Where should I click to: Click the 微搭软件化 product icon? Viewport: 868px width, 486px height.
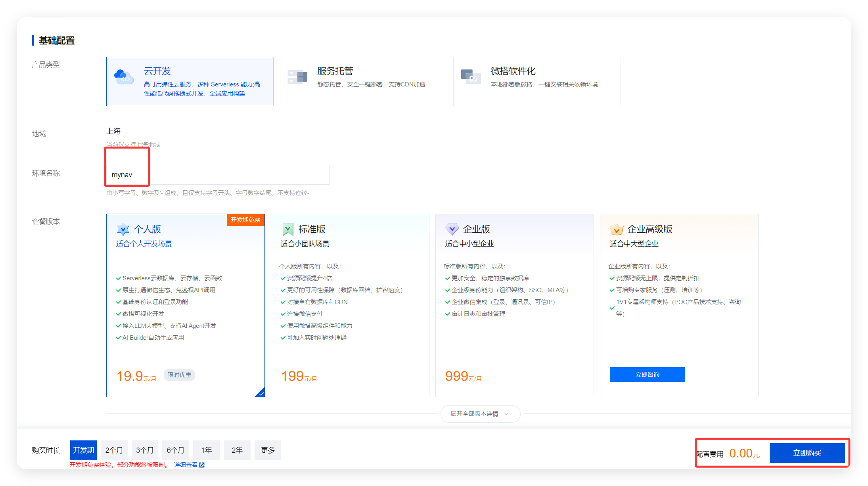[471, 77]
